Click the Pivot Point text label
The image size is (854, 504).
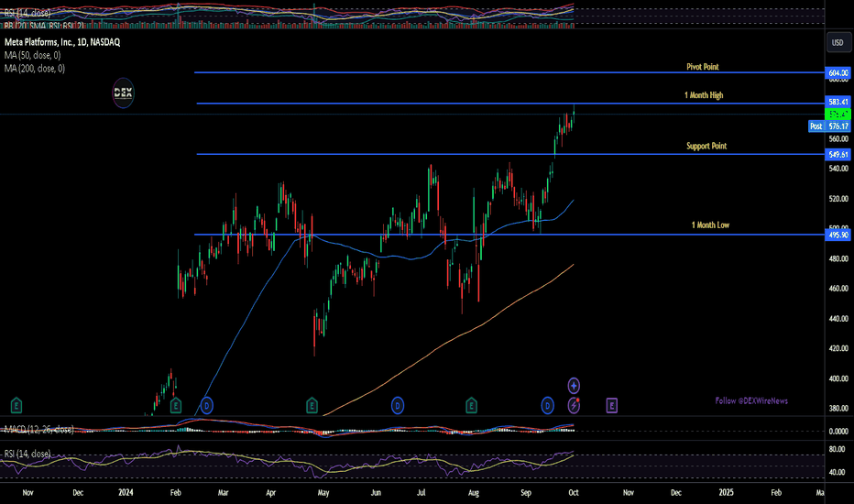point(703,67)
